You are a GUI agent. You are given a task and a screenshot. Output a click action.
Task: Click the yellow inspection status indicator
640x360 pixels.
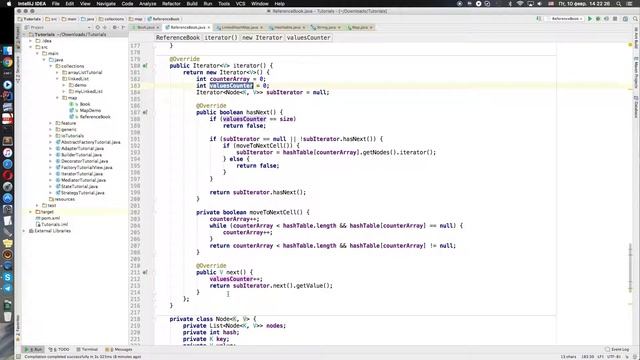coord(630,44)
